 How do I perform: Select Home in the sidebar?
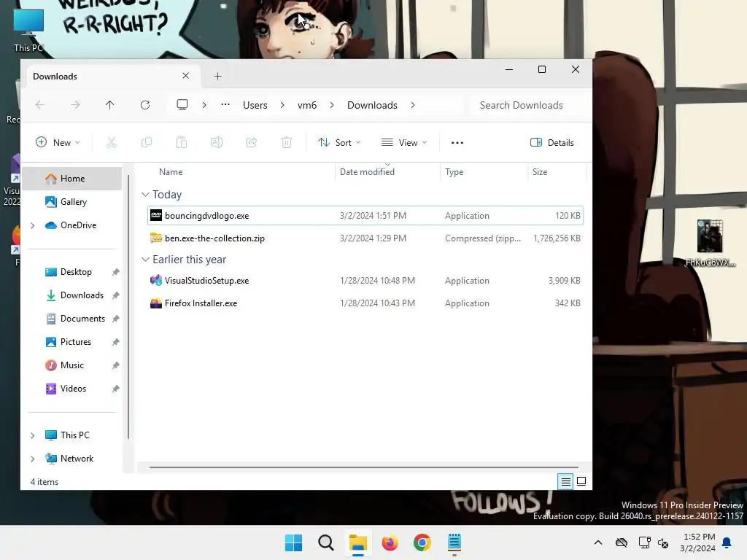[x=72, y=179]
